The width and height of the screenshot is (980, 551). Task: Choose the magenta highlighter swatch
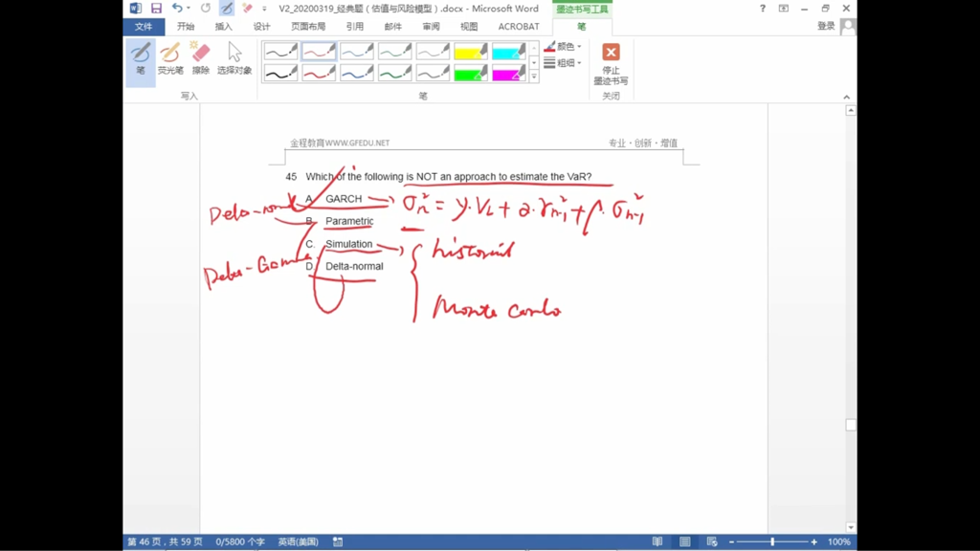click(x=509, y=74)
